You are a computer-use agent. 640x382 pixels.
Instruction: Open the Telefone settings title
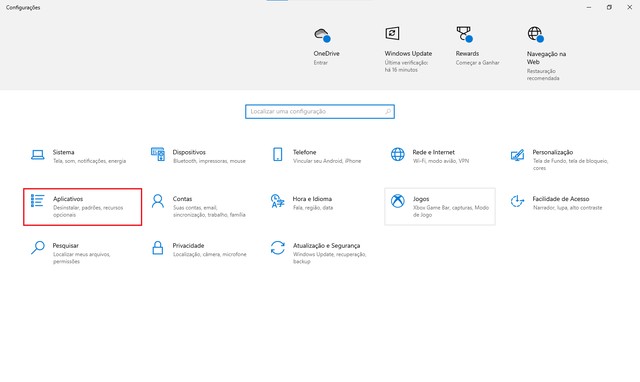click(x=304, y=152)
